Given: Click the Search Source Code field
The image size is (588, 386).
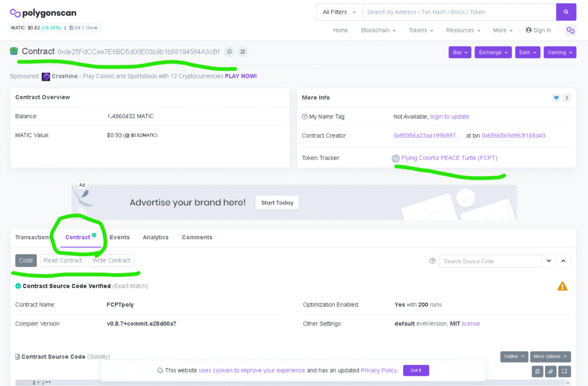Looking at the screenshot, I should [490, 262].
